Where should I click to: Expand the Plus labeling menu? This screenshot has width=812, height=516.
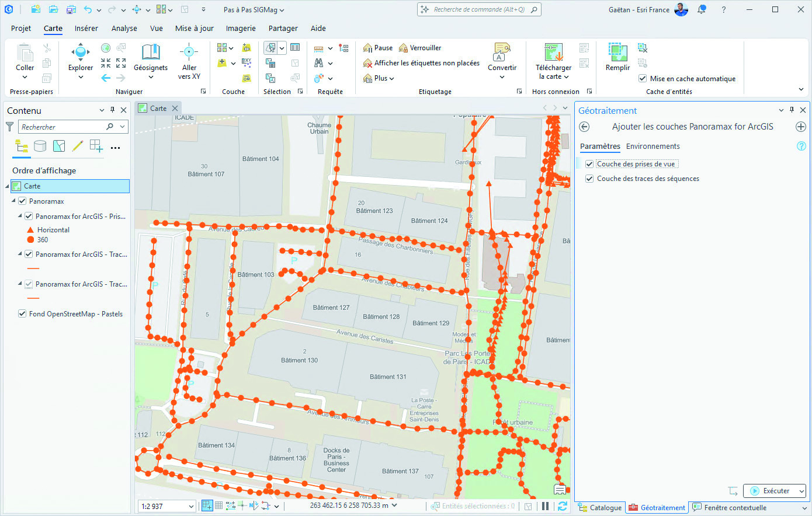click(379, 78)
